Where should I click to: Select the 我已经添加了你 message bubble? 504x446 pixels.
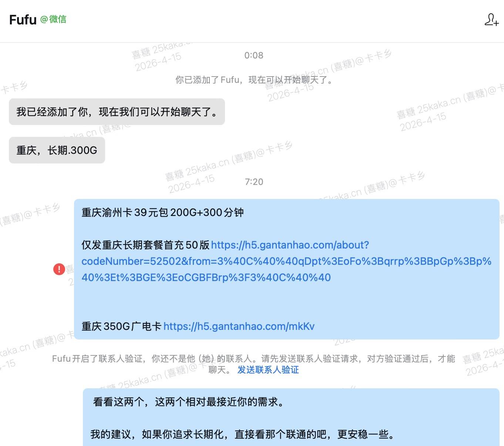117,112
